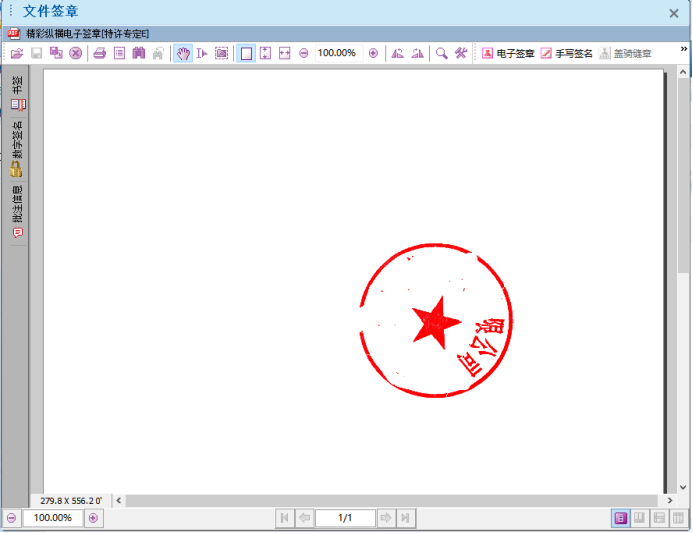
Task: Open the settings tools wrench icon
Action: point(461,53)
